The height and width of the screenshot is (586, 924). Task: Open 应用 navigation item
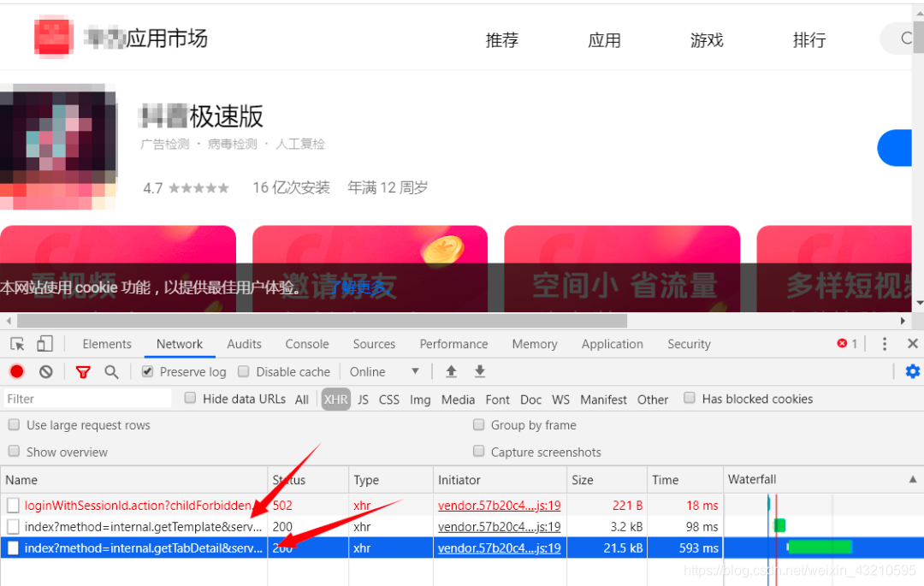(x=604, y=40)
